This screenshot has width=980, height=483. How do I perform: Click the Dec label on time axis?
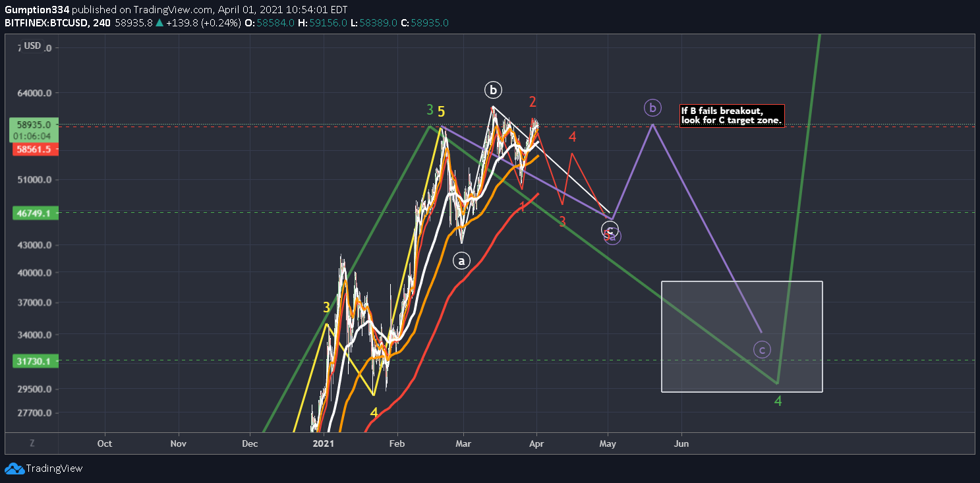tap(250, 443)
